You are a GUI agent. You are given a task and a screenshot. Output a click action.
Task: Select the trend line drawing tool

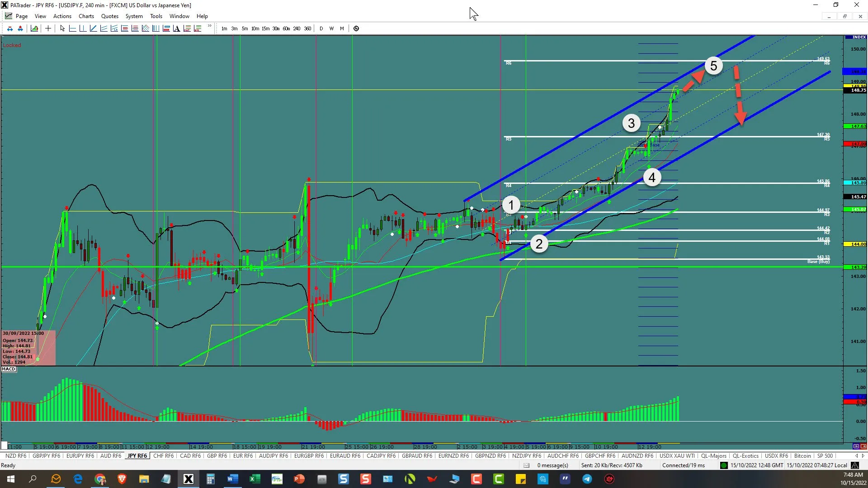coord(93,28)
